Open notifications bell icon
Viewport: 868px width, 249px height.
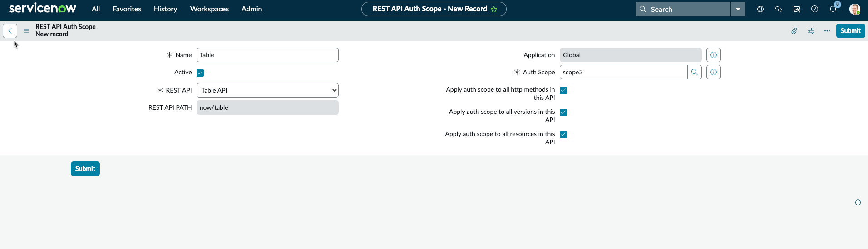coord(833,9)
